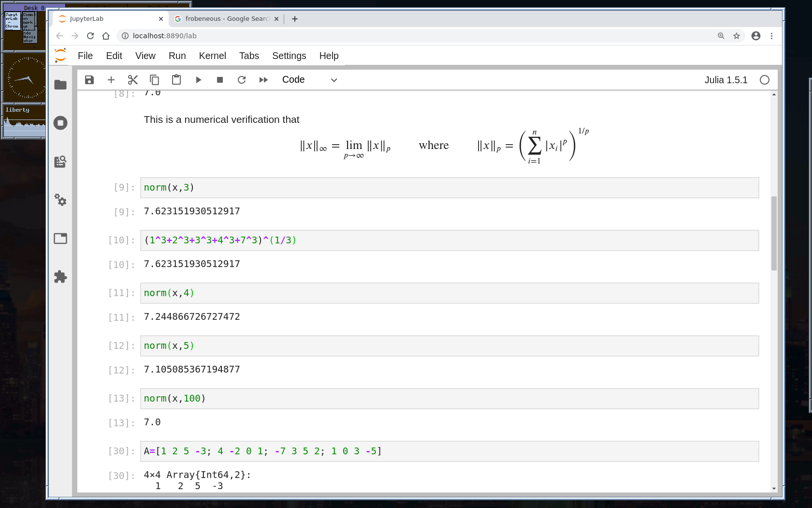Insert a new cell below with plus icon

tap(111, 80)
